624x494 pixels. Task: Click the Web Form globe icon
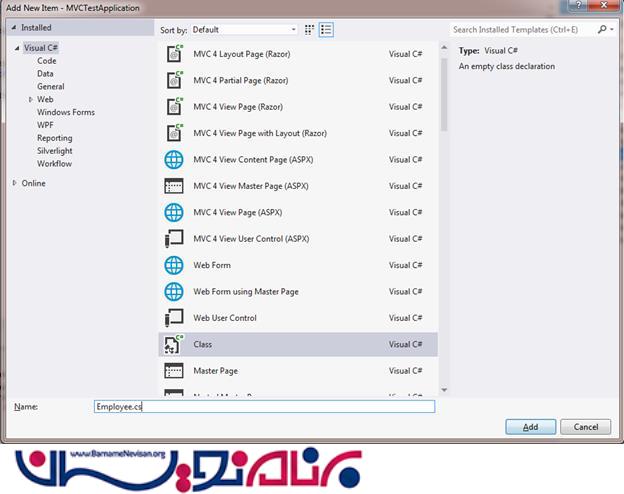click(x=174, y=265)
